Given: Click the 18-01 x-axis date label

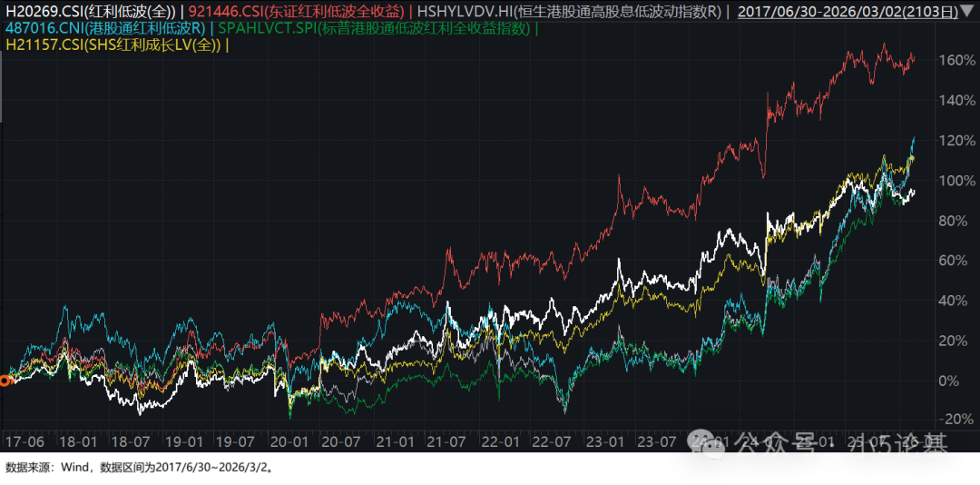Looking at the screenshot, I should [76, 442].
